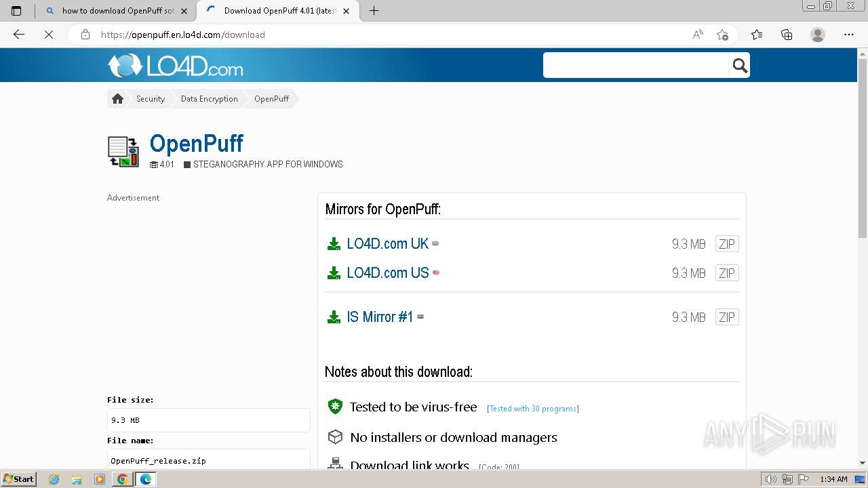The image size is (868, 488).
Task: Open Google Chrome from the taskbar
Action: (123, 479)
